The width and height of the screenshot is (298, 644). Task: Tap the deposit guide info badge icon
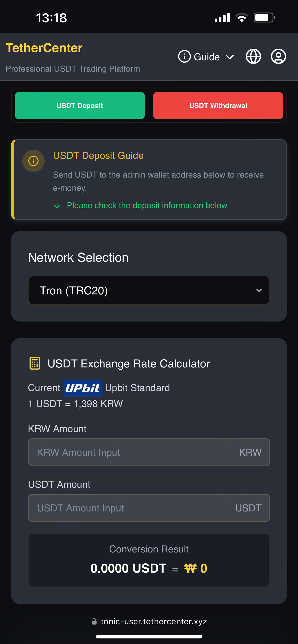[x=33, y=161]
